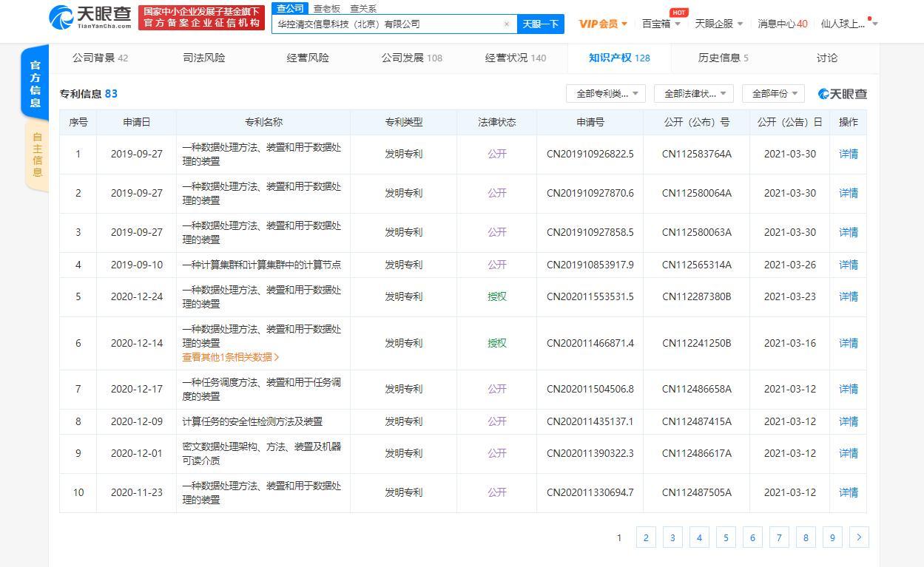
Task: Click the next page arrow
Action: pos(859,537)
